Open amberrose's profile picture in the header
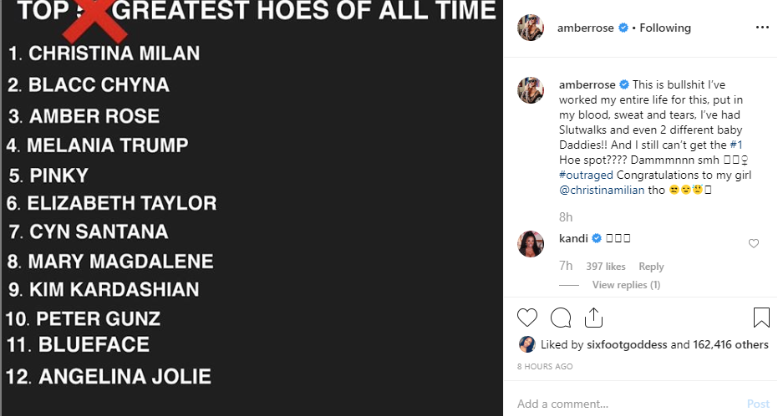This screenshot has height=416, width=777. [530, 28]
